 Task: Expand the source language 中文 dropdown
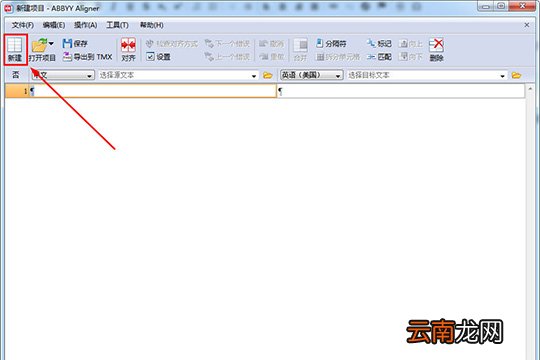(x=89, y=76)
